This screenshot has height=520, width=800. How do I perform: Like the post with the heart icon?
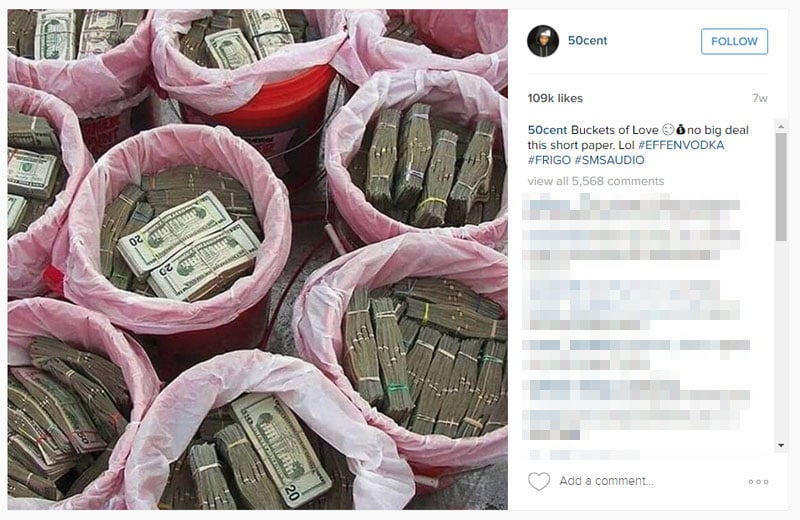click(x=539, y=481)
